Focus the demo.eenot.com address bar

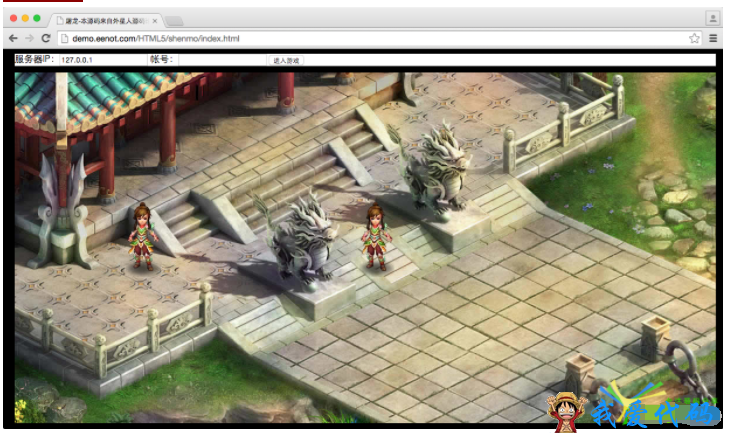(378, 39)
